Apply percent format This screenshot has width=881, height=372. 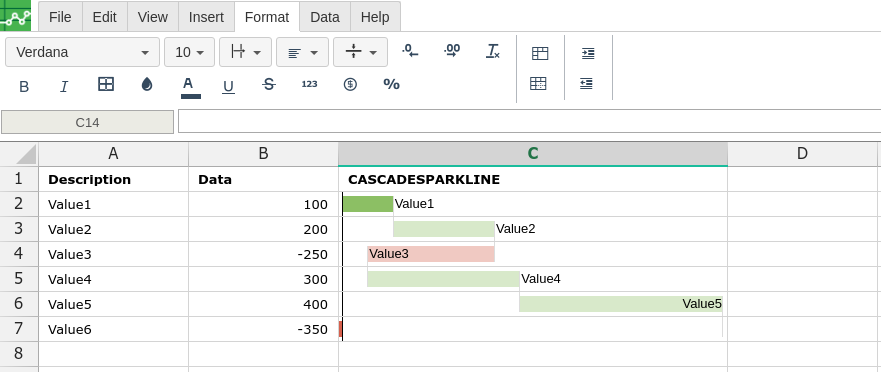pyautogui.click(x=391, y=84)
